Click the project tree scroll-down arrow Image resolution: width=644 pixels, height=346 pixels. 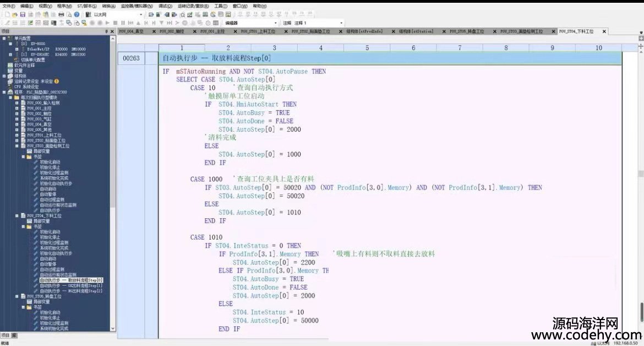113,328
